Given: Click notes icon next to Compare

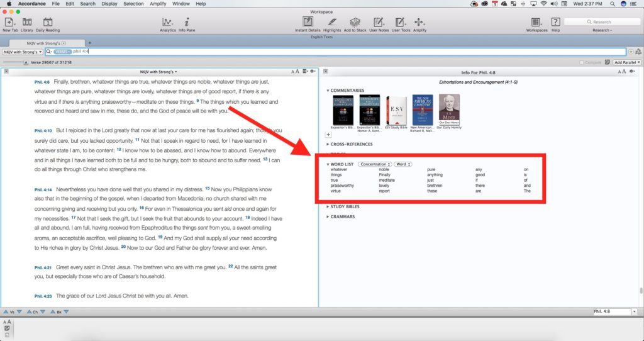Looking at the screenshot, I should 607,62.
